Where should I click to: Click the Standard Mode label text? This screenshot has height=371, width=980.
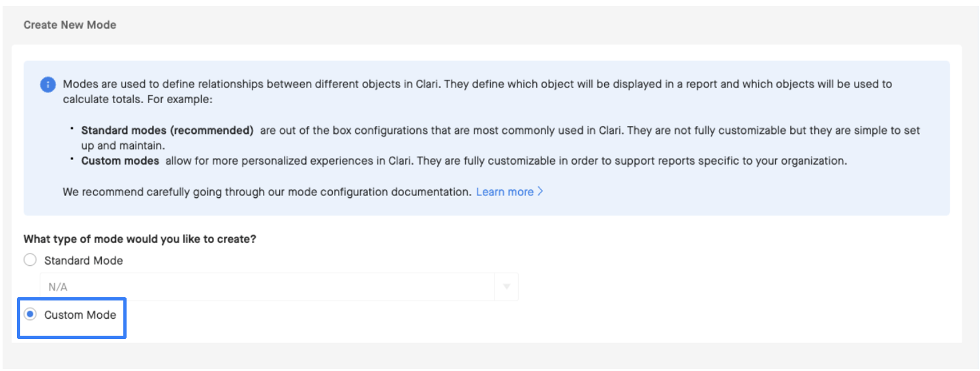[84, 260]
